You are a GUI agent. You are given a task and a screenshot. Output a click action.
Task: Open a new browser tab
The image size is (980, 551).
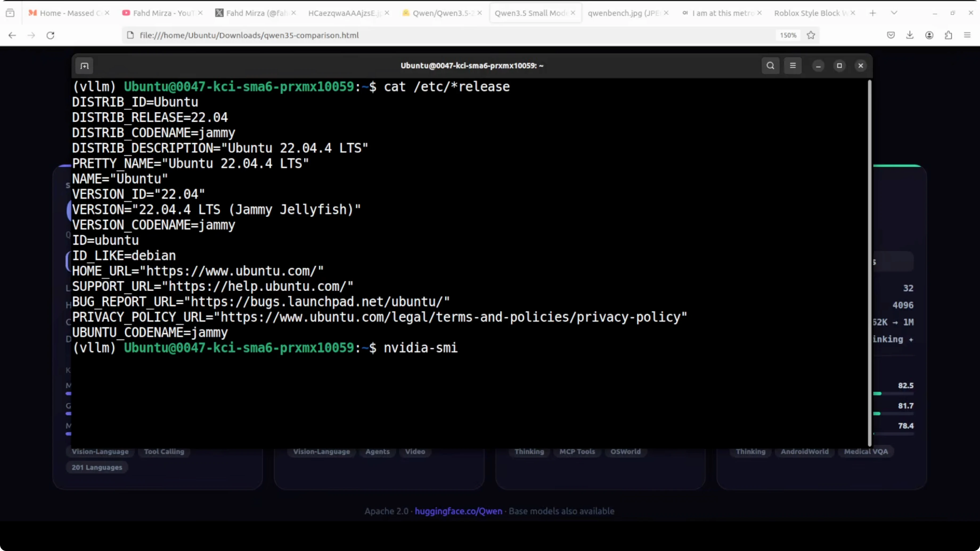pos(873,13)
